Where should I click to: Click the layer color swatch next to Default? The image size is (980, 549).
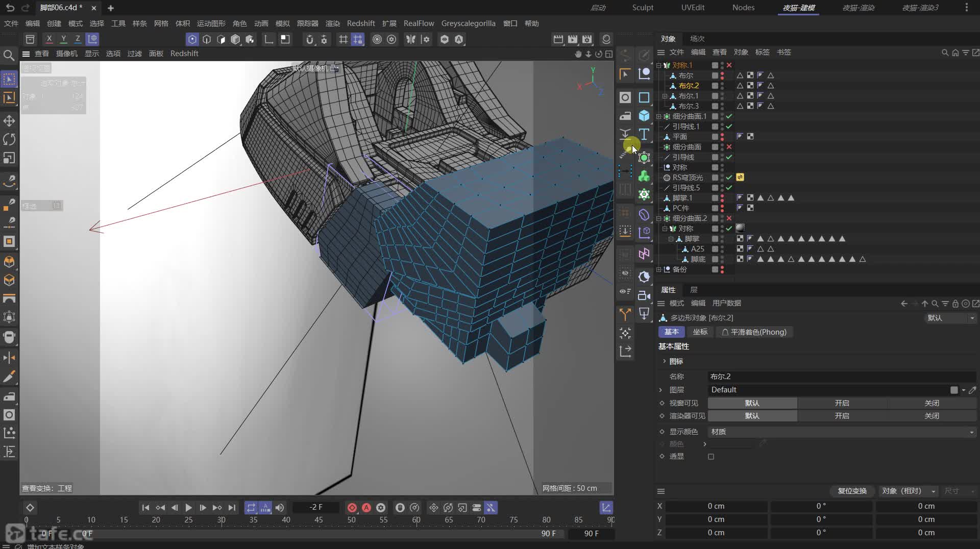954,390
